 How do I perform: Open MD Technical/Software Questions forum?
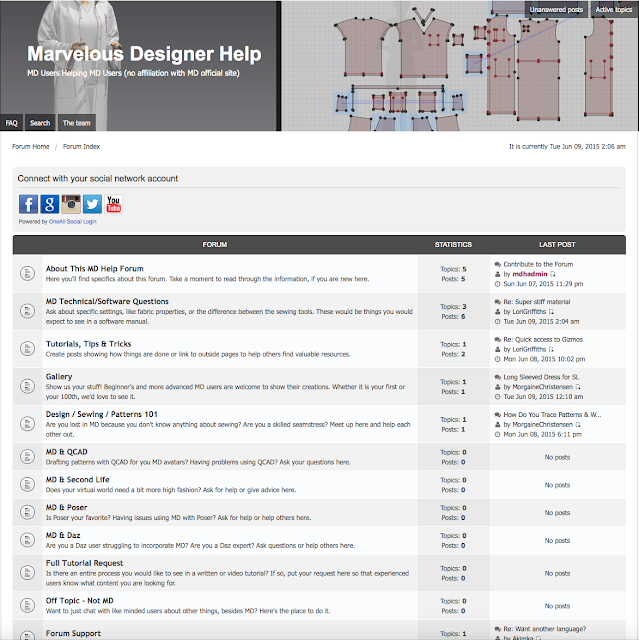[x=107, y=301]
